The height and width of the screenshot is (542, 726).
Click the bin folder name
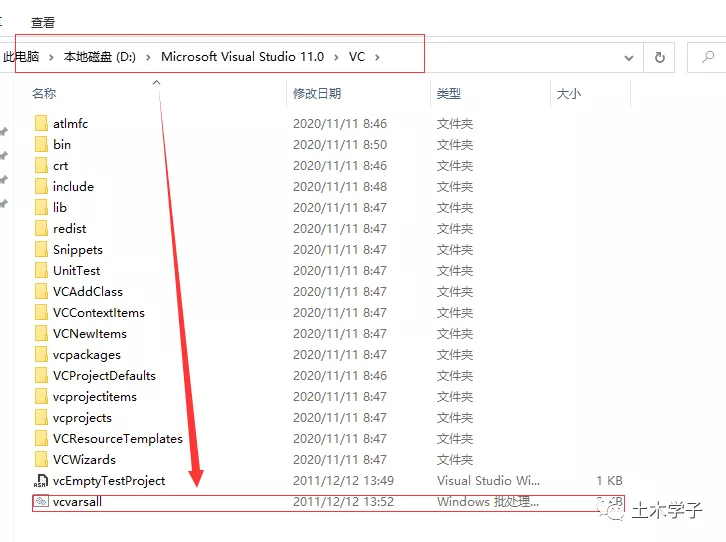[x=62, y=144]
